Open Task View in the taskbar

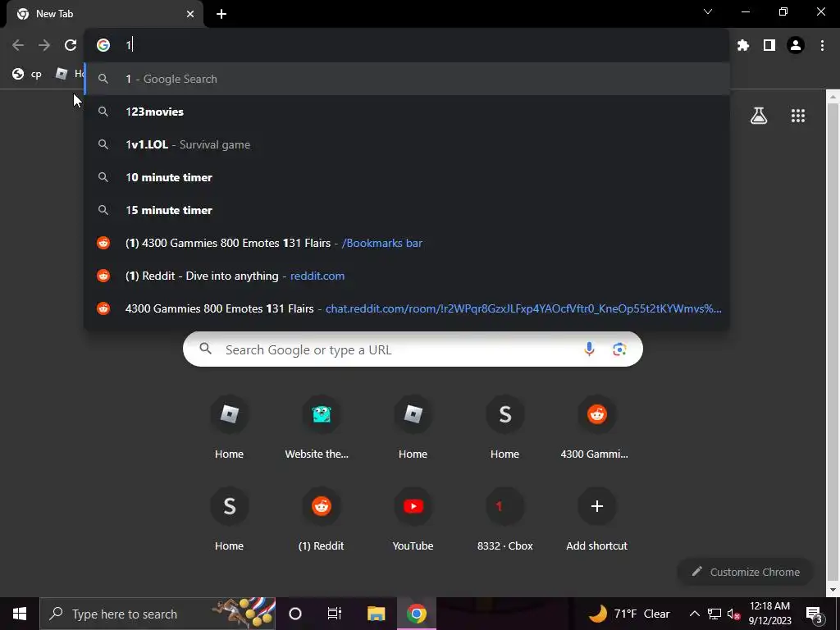pos(335,614)
